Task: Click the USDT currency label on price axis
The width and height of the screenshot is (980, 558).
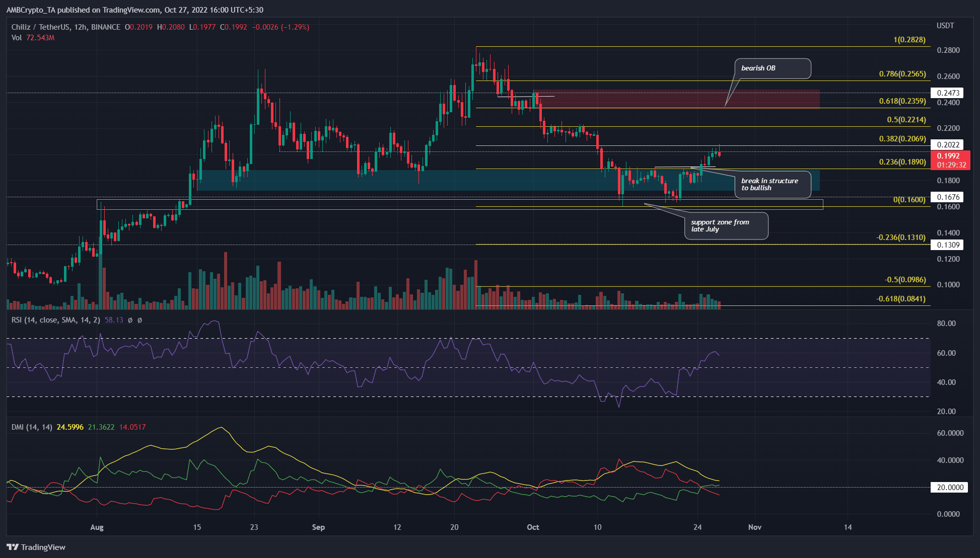Action: pyautogui.click(x=945, y=26)
